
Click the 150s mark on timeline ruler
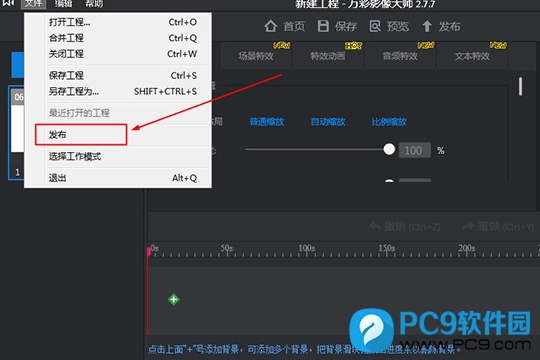pos(386,248)
